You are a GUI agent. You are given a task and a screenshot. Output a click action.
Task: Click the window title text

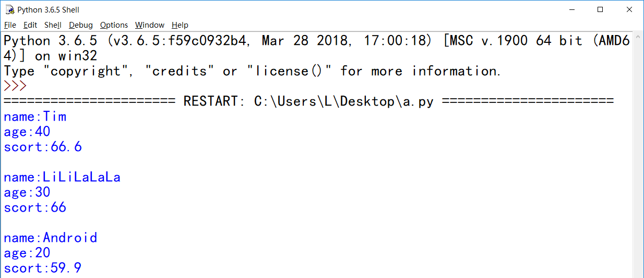click(48, 10)
